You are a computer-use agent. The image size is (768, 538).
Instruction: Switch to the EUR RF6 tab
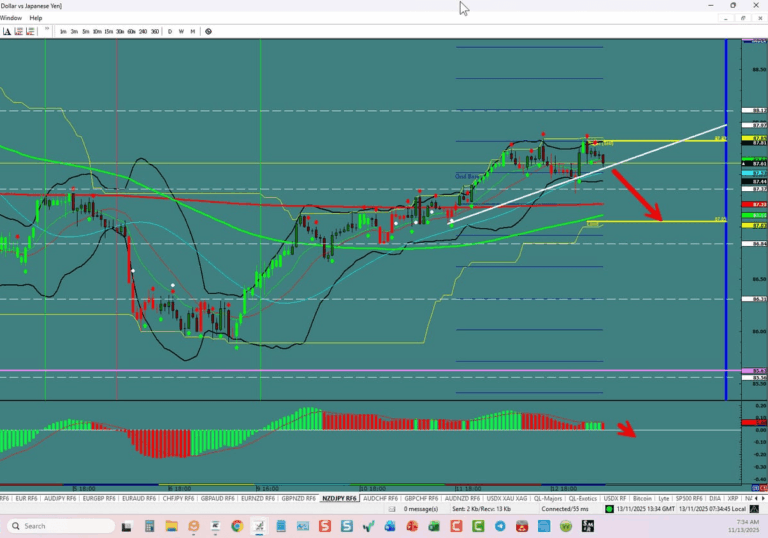(26, 498)
